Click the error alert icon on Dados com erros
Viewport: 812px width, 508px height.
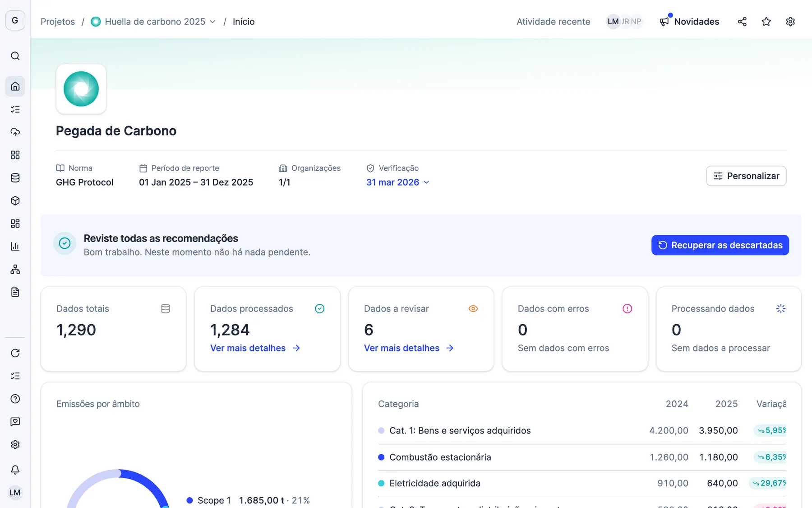point(627,309)
